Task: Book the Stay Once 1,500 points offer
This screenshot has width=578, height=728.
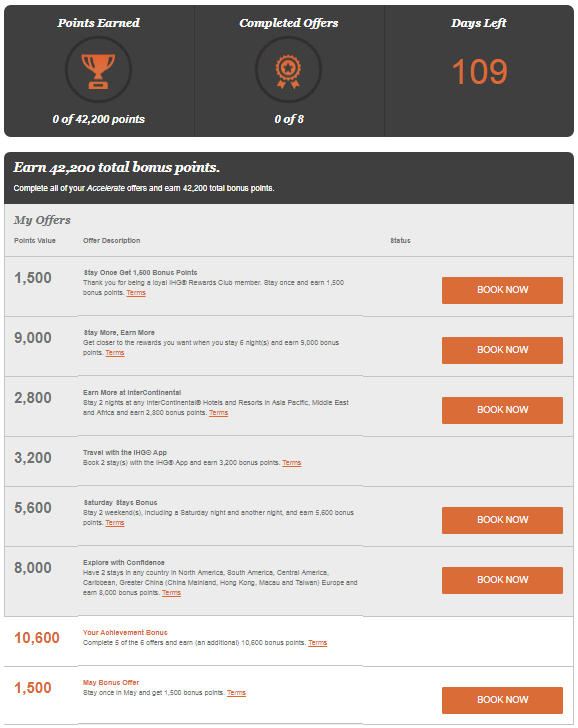Action: coord(502,290)
